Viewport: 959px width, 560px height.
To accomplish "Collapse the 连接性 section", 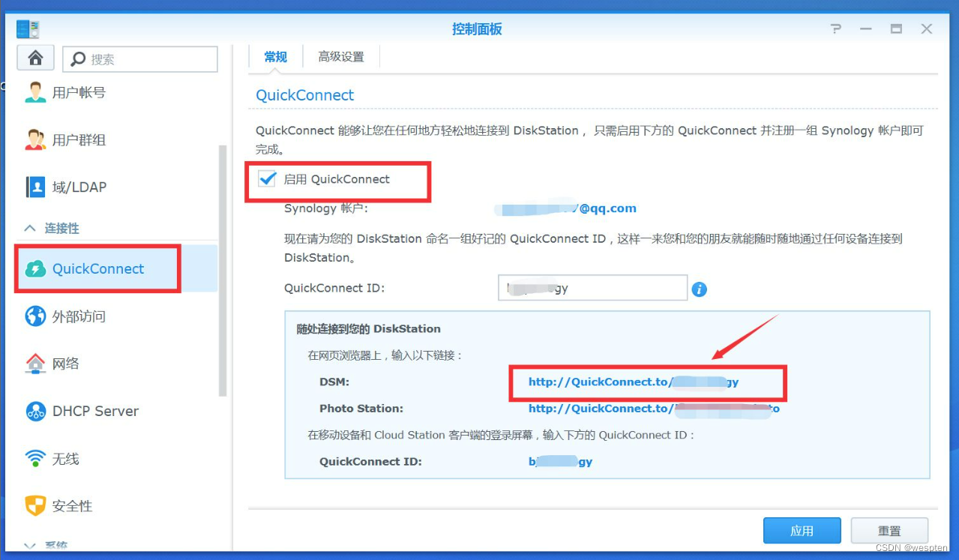I will (30, 228).
